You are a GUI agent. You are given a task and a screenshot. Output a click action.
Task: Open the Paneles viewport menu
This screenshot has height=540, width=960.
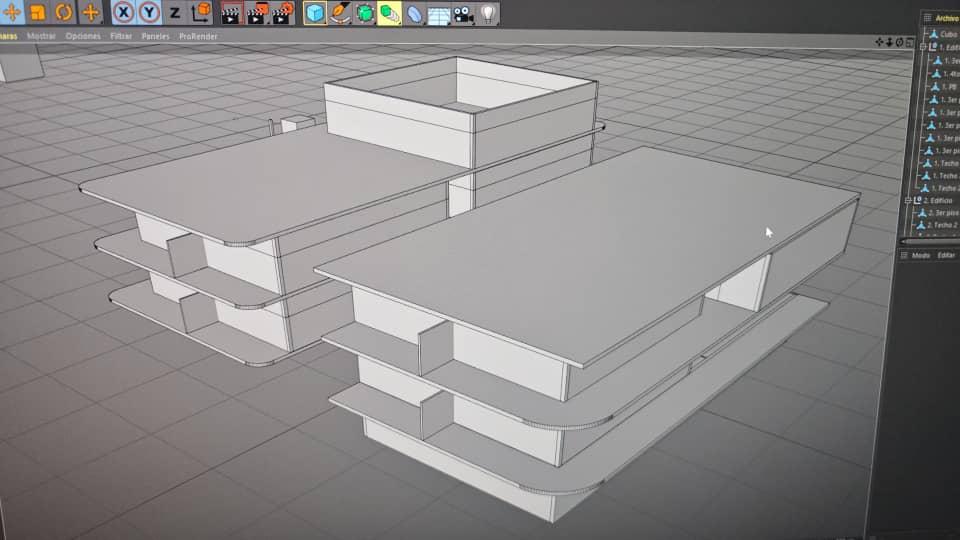tap(155, 36)
